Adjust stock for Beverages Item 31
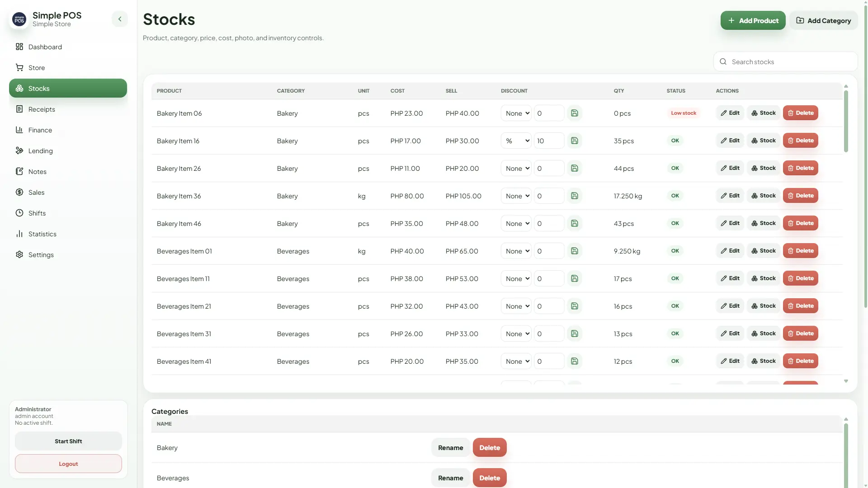868x488 pixels. [764, 333]
